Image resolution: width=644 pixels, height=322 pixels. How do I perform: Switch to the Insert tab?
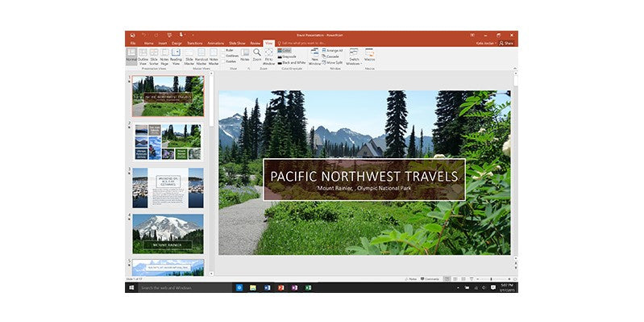tap(163, 44)
